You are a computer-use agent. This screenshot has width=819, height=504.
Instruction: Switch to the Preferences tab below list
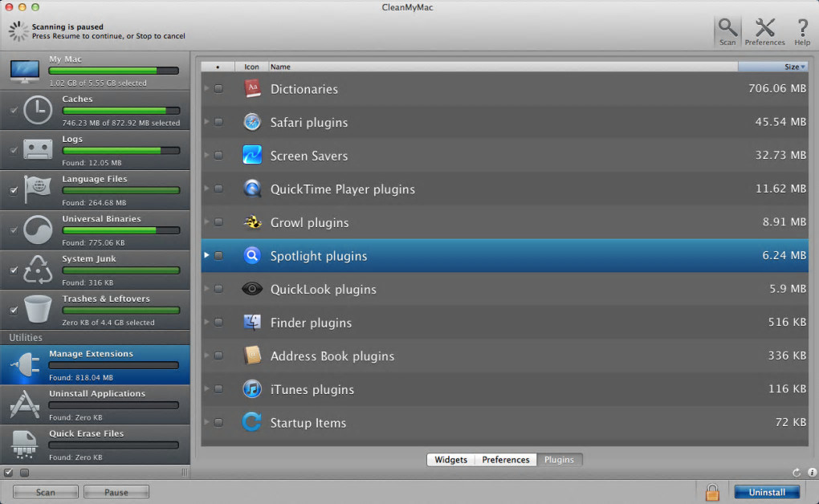point(506,460)
